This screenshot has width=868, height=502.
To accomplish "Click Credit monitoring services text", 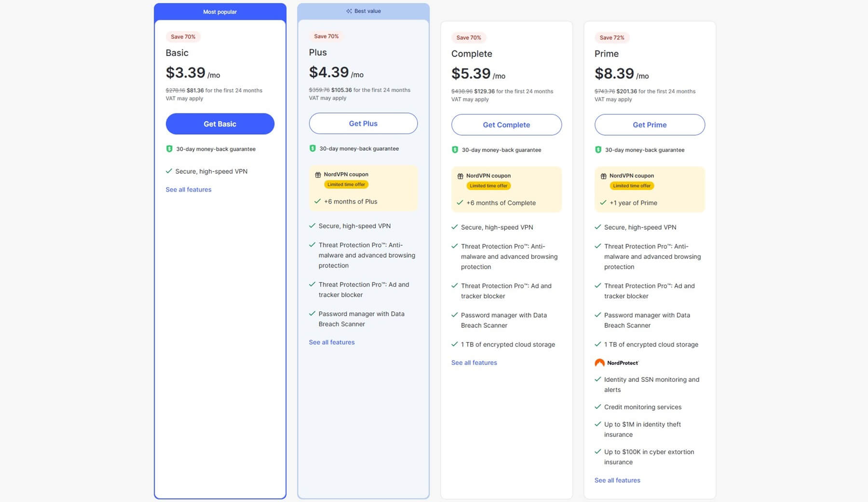I will click(643, 407).
